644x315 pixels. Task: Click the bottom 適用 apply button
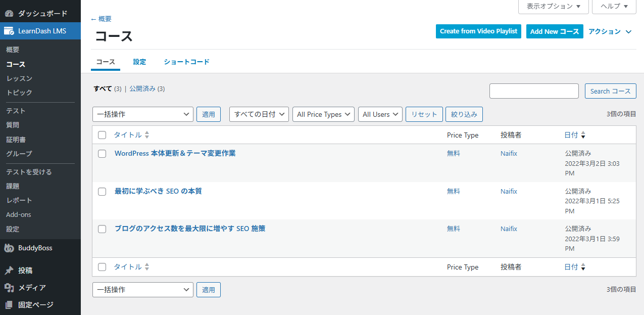coord(209,290)
